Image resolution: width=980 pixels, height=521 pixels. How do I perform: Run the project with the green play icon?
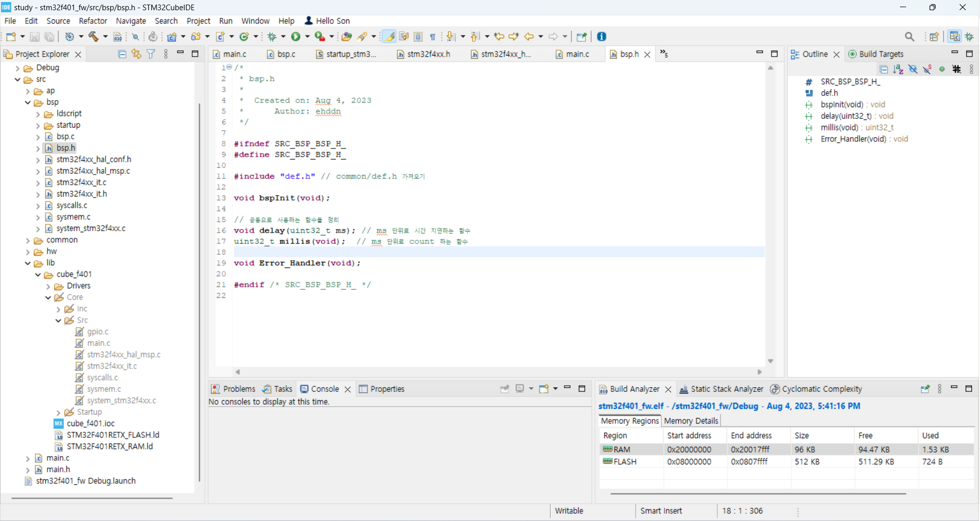(x=296, y=36)
